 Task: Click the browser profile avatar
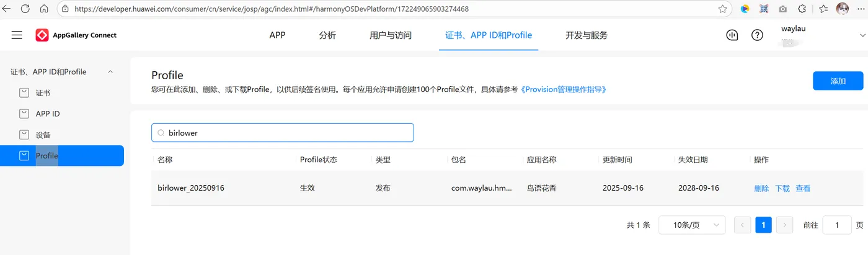click(x=843, y=9)
